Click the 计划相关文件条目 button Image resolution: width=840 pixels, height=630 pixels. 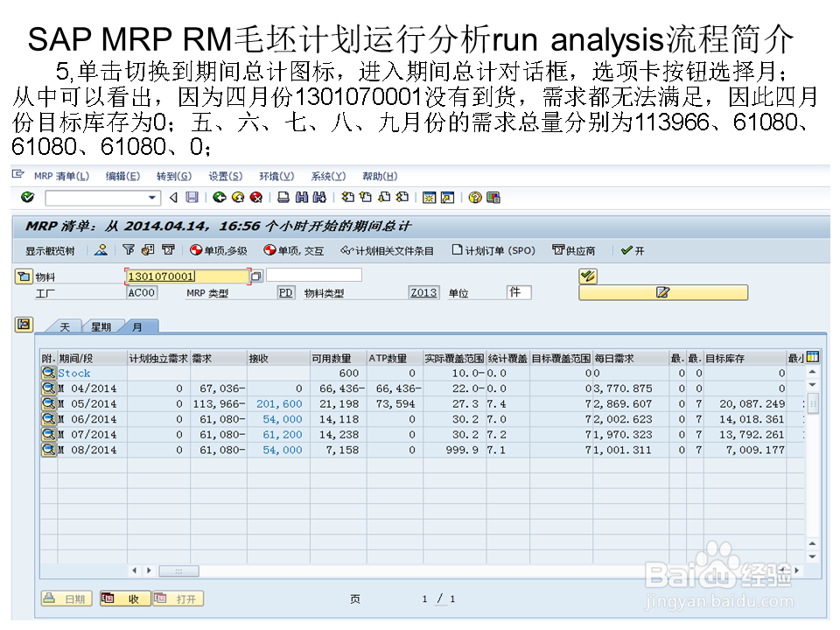(x=388, y=251)
